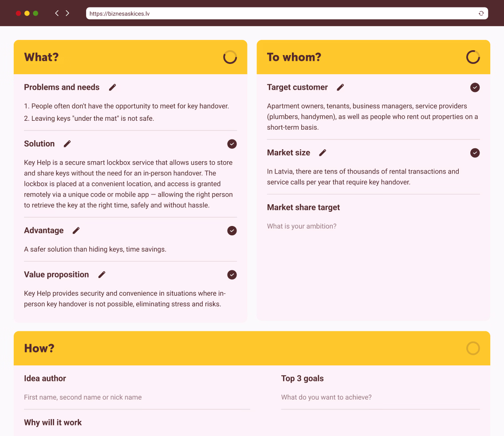The height and width of the screenshot is (436, 504).
Task: Click the To whom? progress circle
Action: click(x=473, y=57)
